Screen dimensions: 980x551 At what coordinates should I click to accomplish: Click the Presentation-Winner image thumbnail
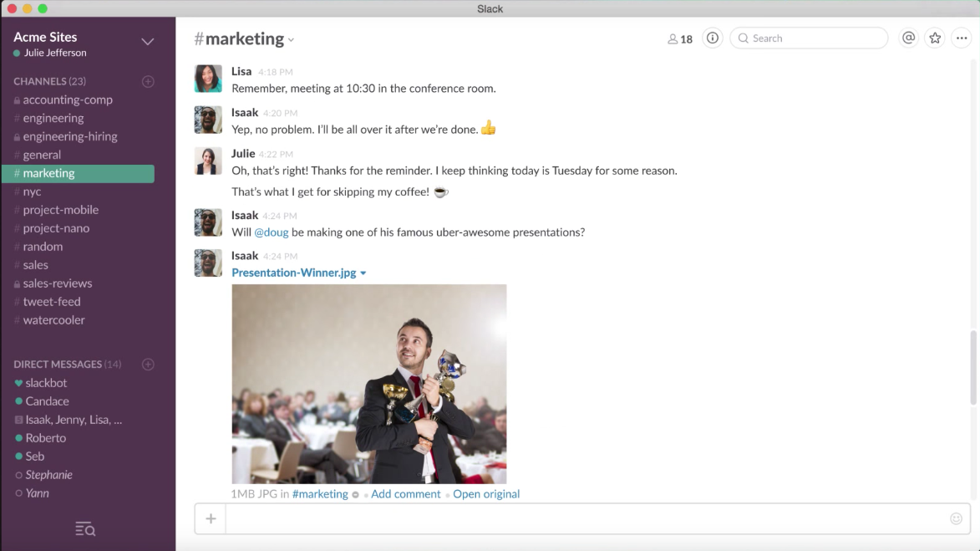368,384
